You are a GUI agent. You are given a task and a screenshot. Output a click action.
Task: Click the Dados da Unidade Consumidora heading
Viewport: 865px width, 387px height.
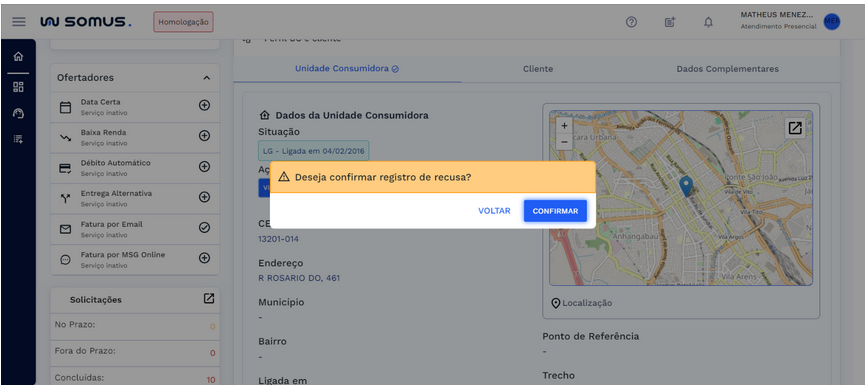click(x=352, y=115)
